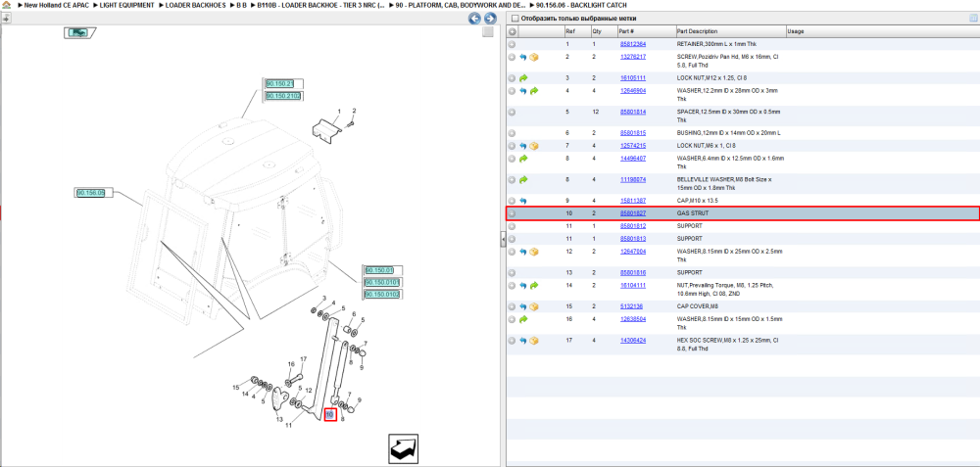Click green arrow on BELLEVILLE WASHER row
This screenshot has width=980, height=467.
pos(523,179)
